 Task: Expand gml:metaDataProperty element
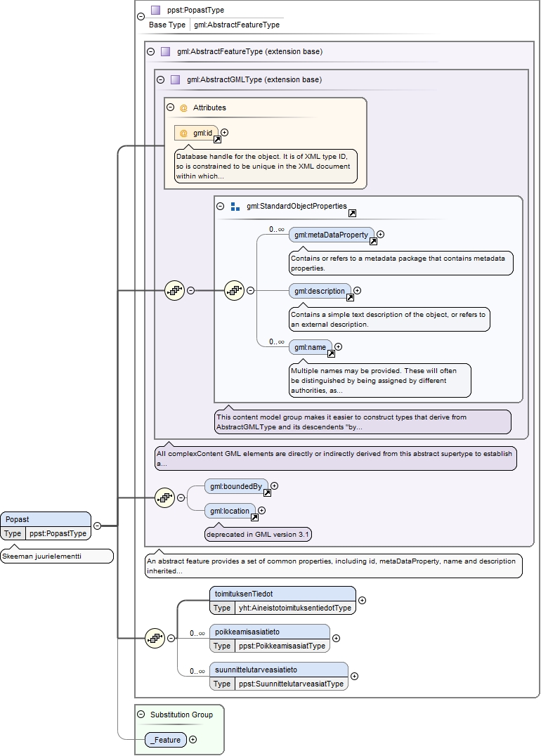click(380, 235)
